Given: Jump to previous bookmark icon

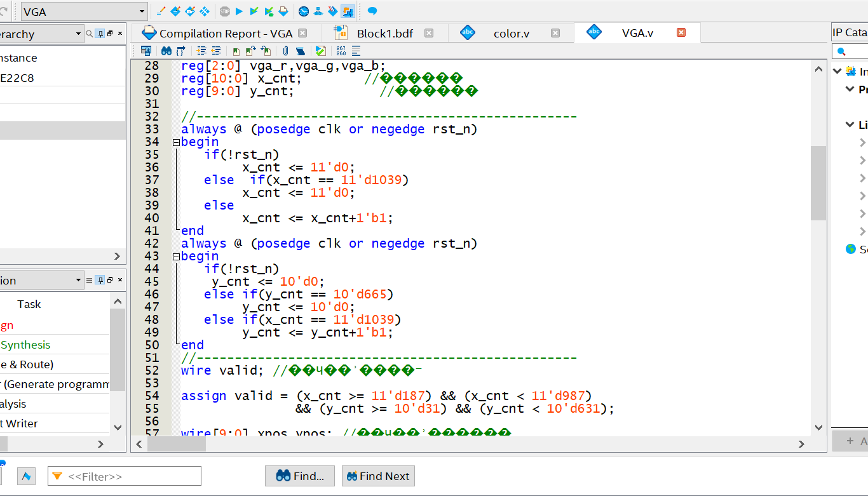Looking at the screenshot, I should point(266,51).
